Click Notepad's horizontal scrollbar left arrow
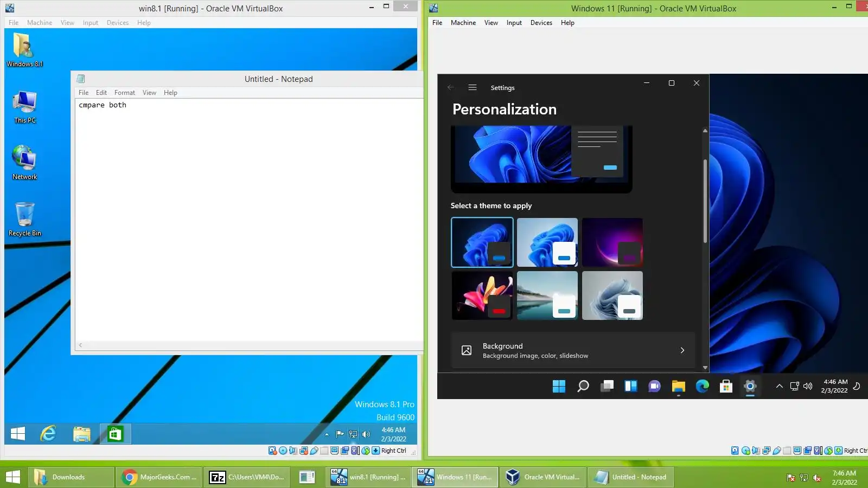868x488 pixels. pyautogui.click(x=80, y=345)
